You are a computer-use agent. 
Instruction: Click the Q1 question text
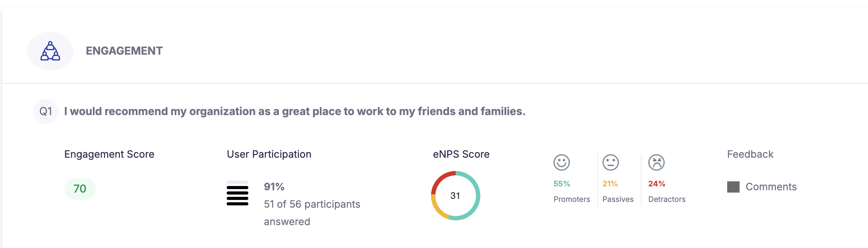[x=294, y=111]
